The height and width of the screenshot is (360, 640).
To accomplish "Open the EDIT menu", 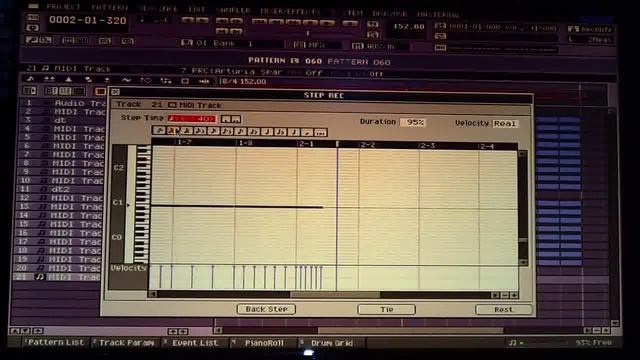I will tap(197, 9).
